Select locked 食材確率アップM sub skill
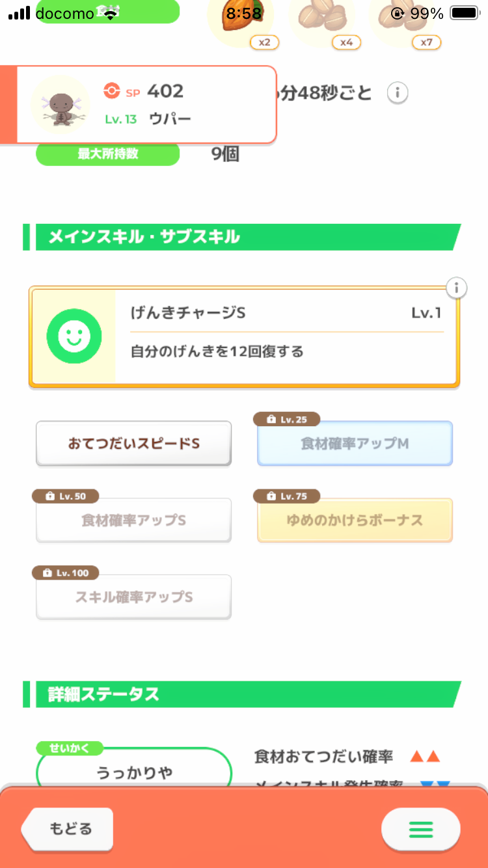The image size is (488, 868). tap(355, 444)
